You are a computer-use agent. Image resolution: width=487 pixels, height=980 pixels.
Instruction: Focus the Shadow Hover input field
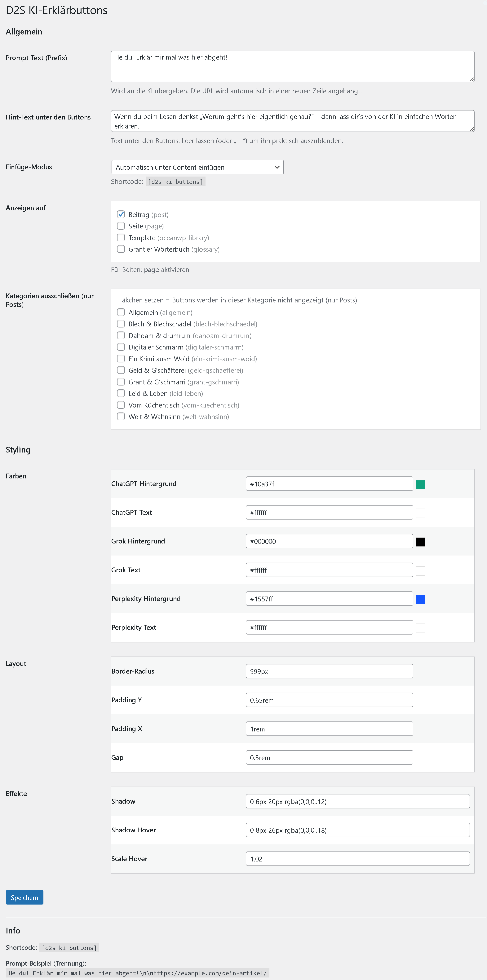coord(357,830)
